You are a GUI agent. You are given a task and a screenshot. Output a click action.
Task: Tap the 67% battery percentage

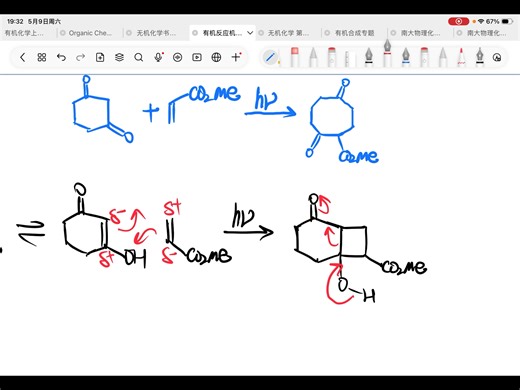click(x=492, y=21)
